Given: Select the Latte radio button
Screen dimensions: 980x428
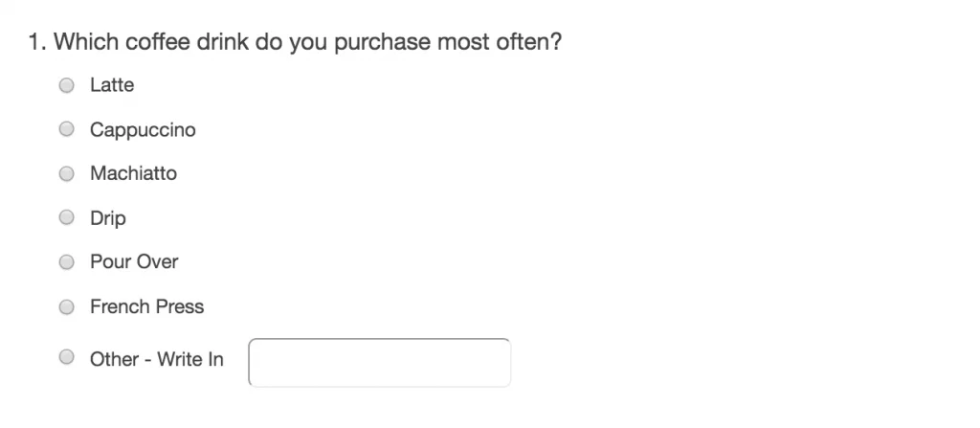Looking at the screenshot, I should click(x=67, y=85).
